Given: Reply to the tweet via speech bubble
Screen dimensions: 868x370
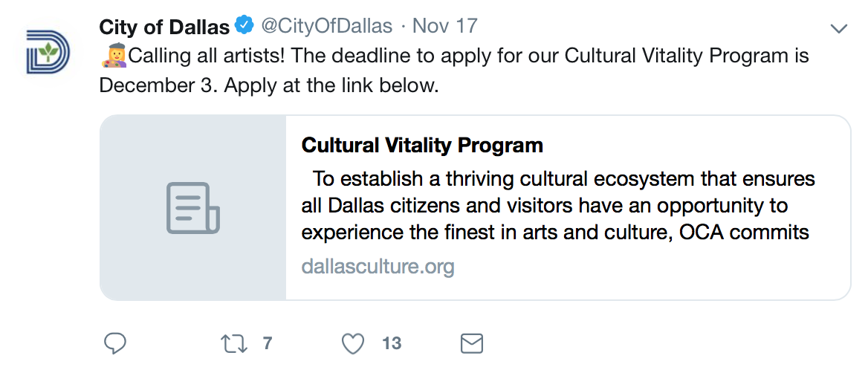Looking at the screenshot, I should (114, 343).
